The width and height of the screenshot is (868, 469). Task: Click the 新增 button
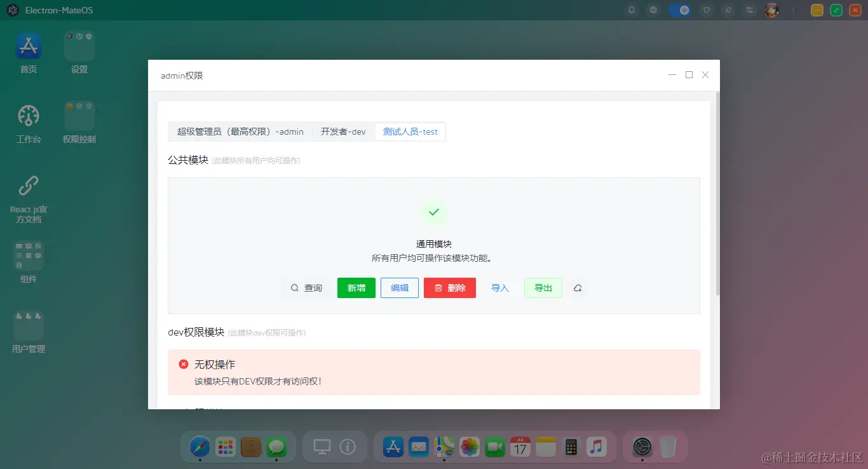point(356,287)
